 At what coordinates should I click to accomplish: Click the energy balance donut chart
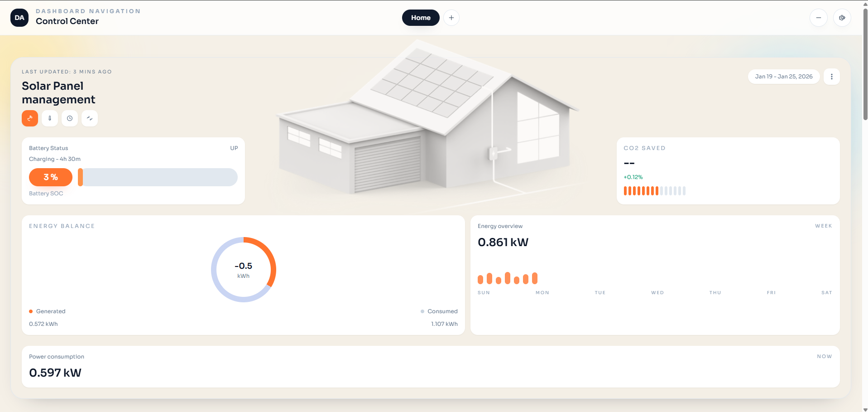click(x=244, y=270)
